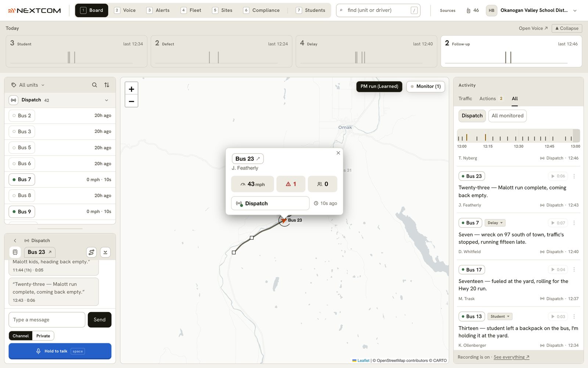This screenshot has height=368, width=588.
Task: Toggle the Monitor (1) map button
Action: point(426,86)
